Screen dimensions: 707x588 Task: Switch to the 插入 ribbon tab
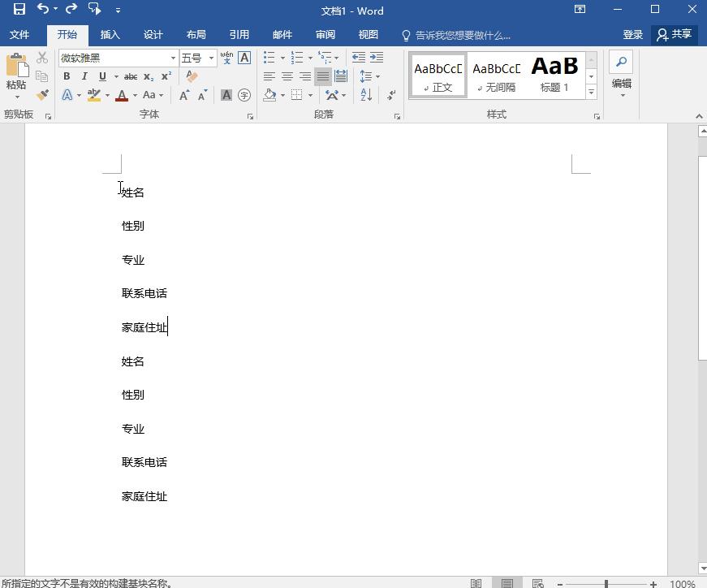click(x=110, y=35)
